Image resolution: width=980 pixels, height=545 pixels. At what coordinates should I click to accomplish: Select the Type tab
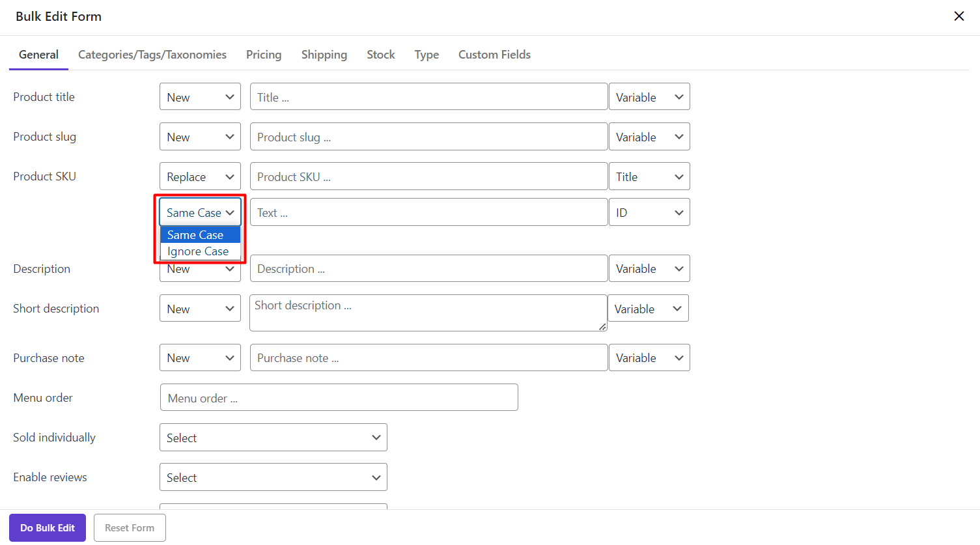[427, 55]
